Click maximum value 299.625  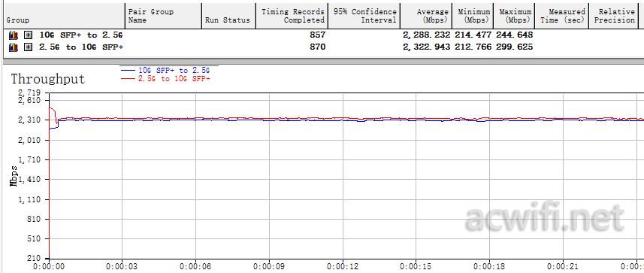(514, 47)
